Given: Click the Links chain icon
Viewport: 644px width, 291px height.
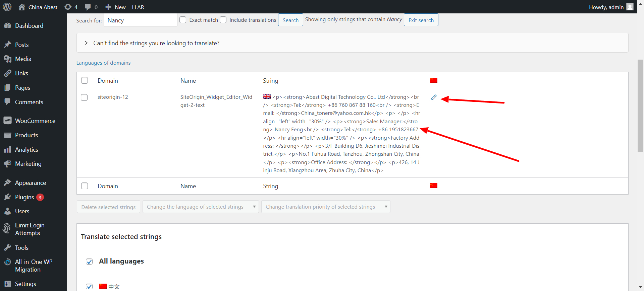Looking at the screenshot, I should (7, 73).
